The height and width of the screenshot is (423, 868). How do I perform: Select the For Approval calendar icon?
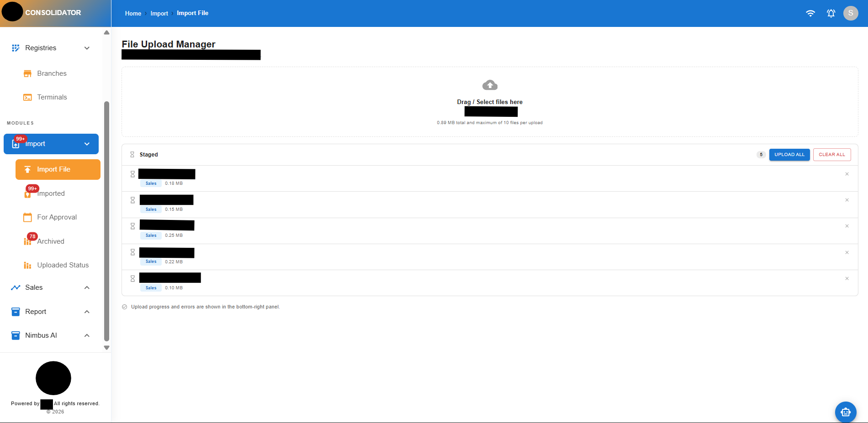[x=28, y=217]
